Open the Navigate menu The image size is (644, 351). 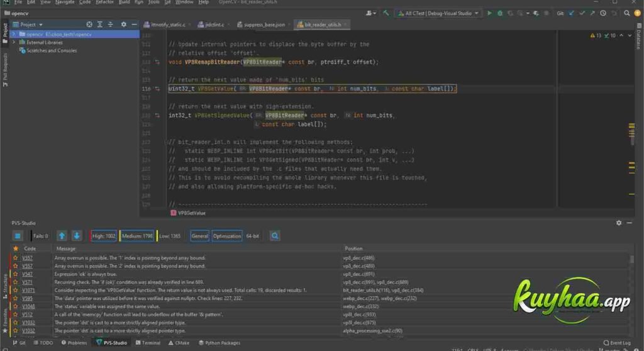pos(65,2)
